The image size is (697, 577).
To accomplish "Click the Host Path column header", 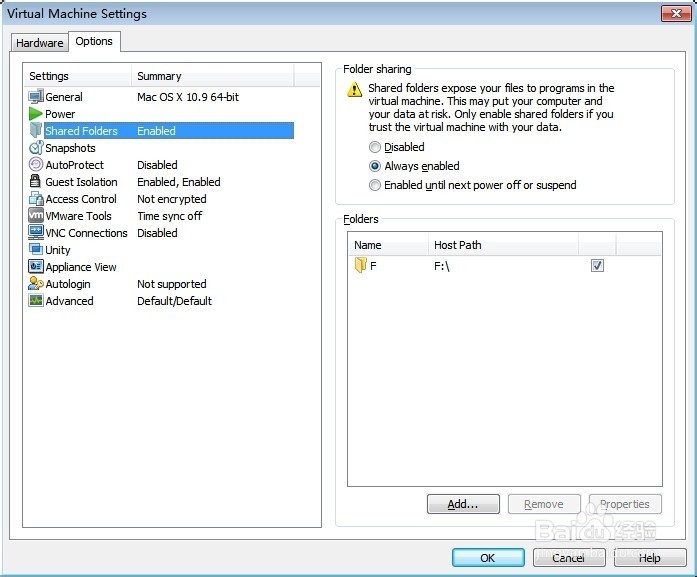I will click(x=504, y=245).
